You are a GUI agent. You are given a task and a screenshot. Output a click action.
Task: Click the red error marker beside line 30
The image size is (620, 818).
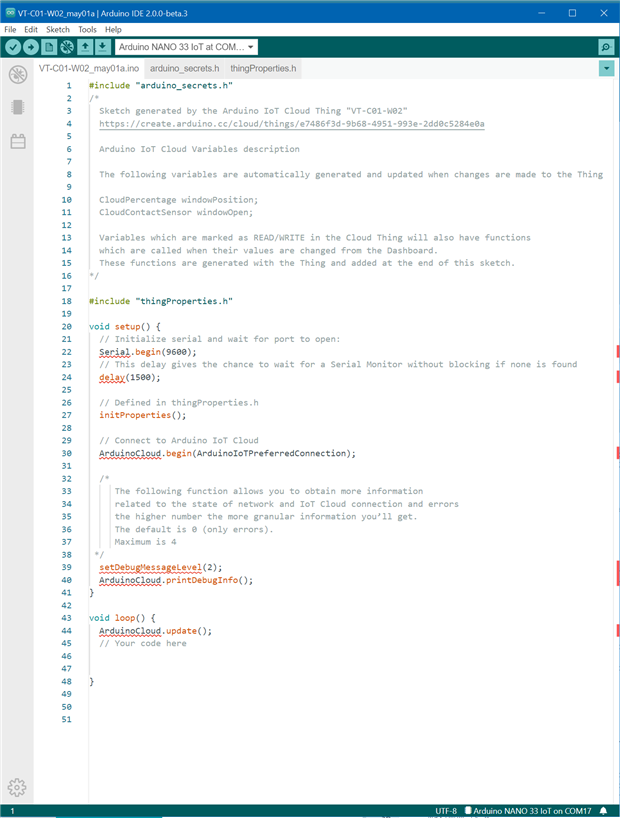pos(618,453)
